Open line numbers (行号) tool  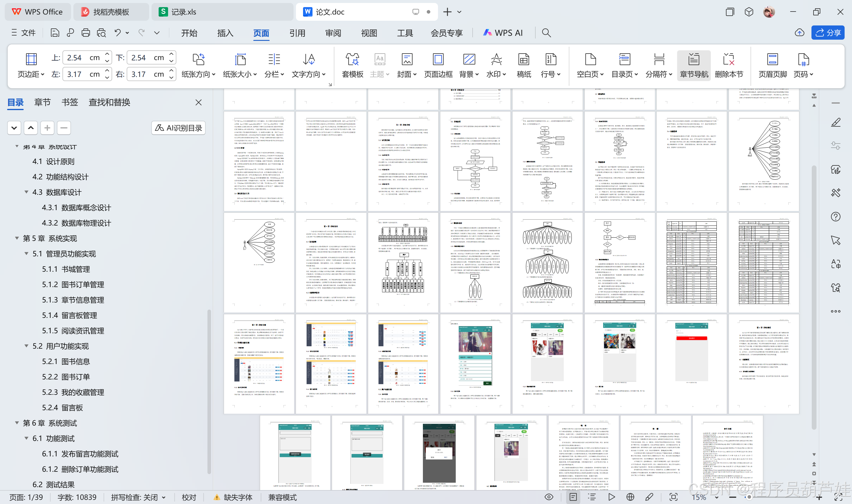(550, 65)
